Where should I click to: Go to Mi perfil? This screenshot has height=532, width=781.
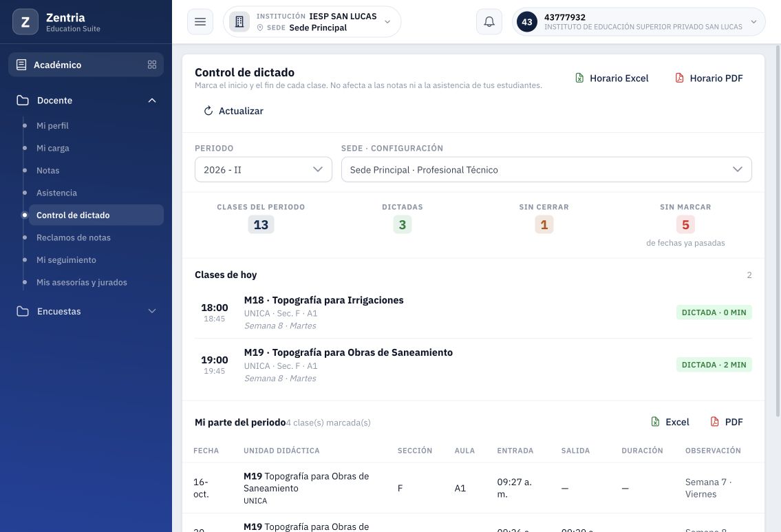(52, 125)
